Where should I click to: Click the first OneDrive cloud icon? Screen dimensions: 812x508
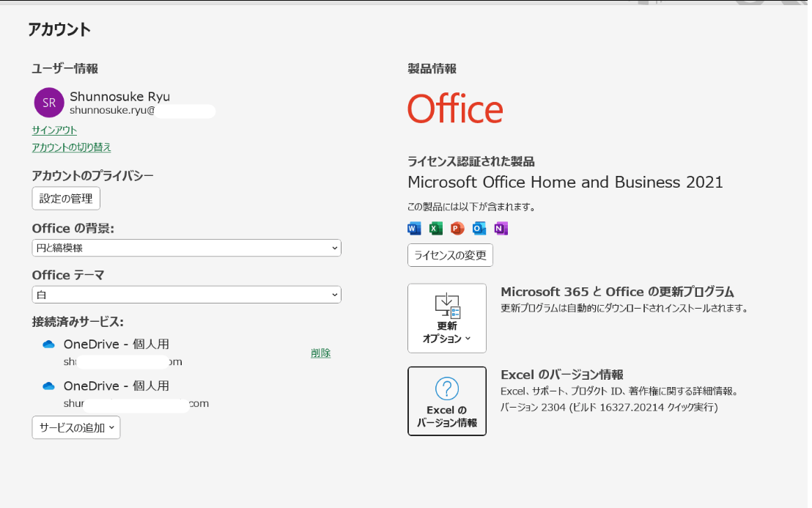point(48,345)
